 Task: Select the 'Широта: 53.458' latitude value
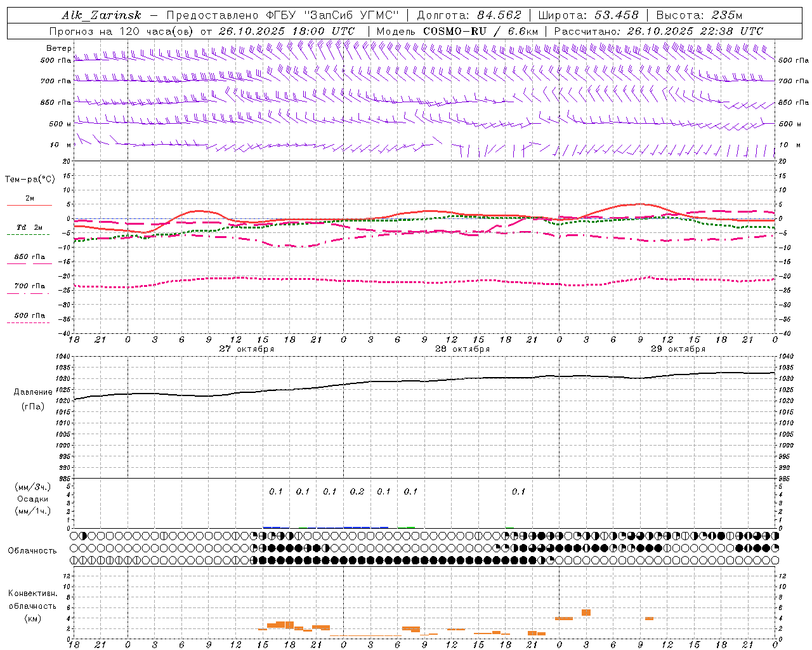point(588,15)
